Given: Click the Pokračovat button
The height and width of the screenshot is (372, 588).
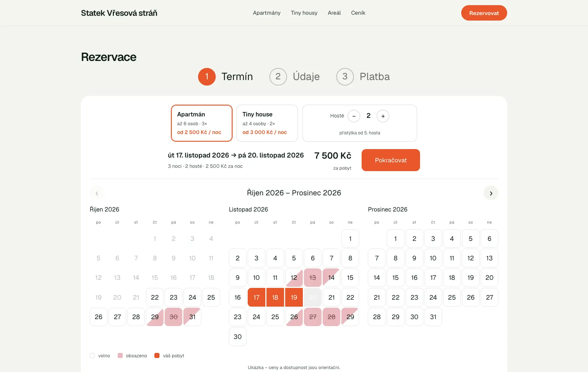Looking at the screenshot, I should [x=391, y=160].
